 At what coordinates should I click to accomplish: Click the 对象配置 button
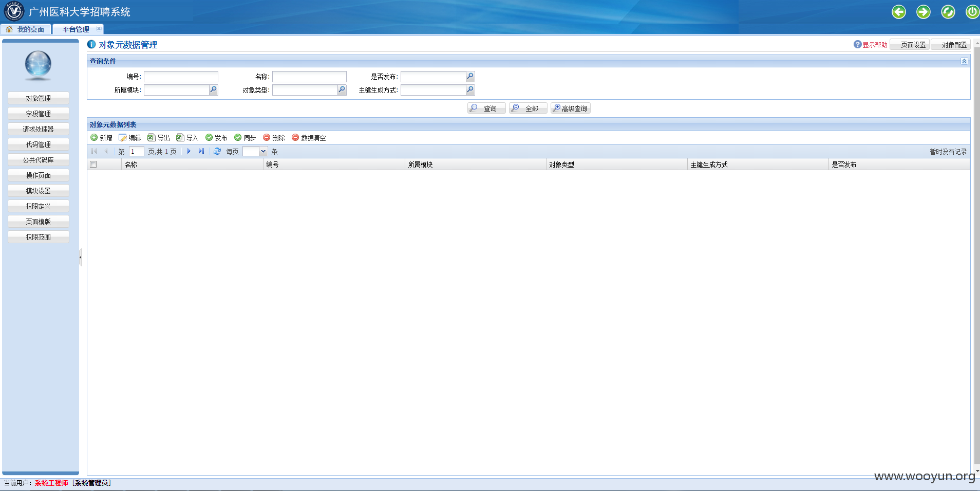tap(951, 45)
